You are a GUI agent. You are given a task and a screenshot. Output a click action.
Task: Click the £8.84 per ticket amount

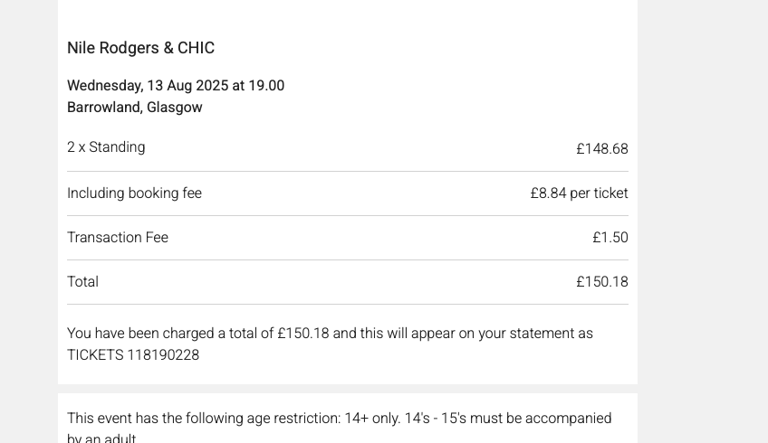pos(579,193)
